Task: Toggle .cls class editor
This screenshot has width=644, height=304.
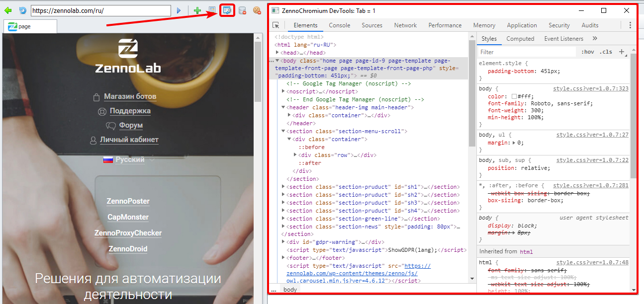Action: [x=606, y=52]
